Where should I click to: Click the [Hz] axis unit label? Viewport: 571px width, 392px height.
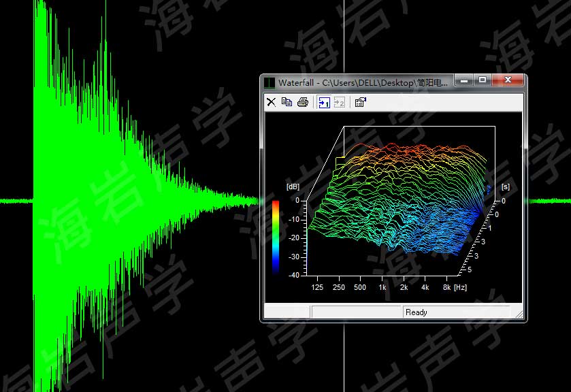(461, 288)
